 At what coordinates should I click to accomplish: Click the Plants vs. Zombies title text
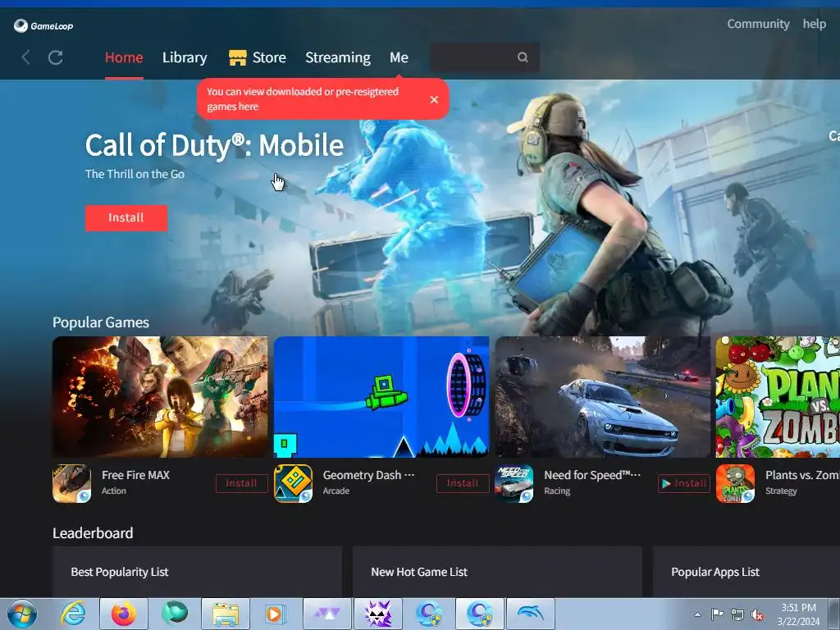[802, 475]
